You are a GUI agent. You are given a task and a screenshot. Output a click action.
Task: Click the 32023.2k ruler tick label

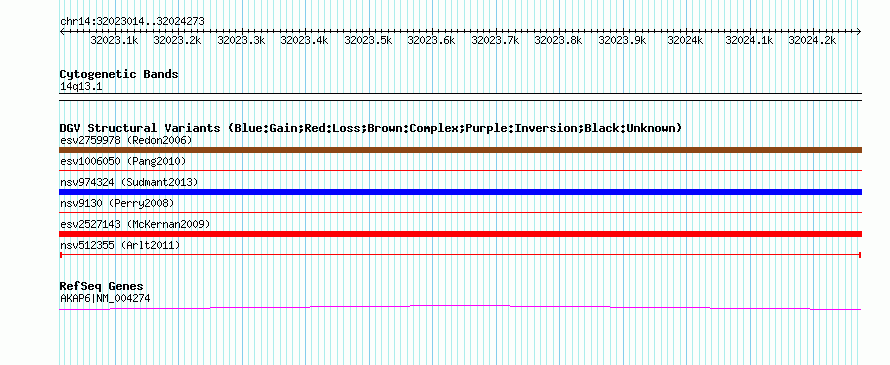point(178,40)
